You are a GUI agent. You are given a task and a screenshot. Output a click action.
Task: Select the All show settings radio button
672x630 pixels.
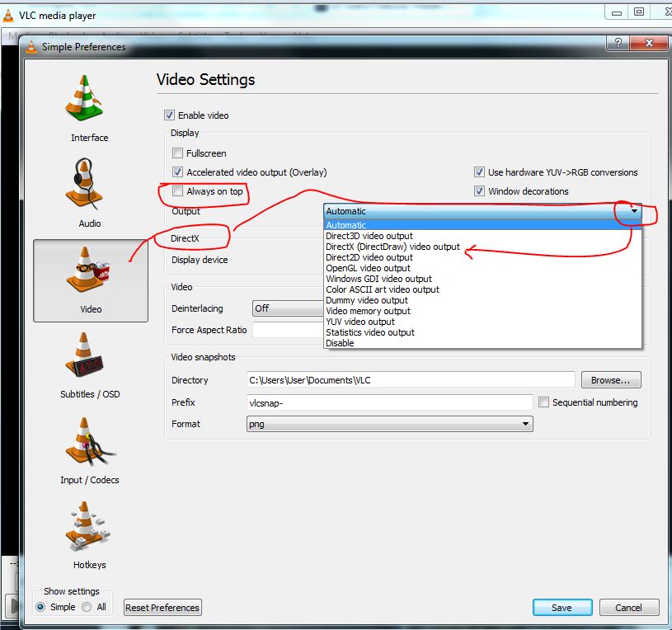[87, 607]
